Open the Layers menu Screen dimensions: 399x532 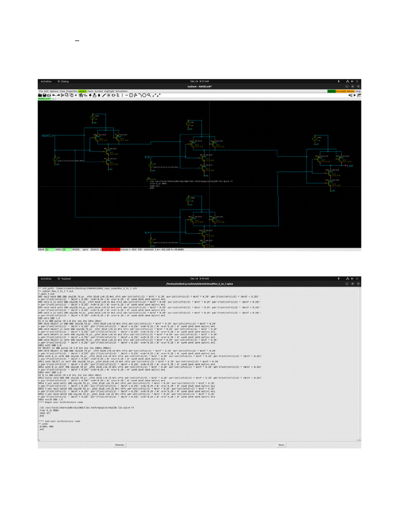82,91
